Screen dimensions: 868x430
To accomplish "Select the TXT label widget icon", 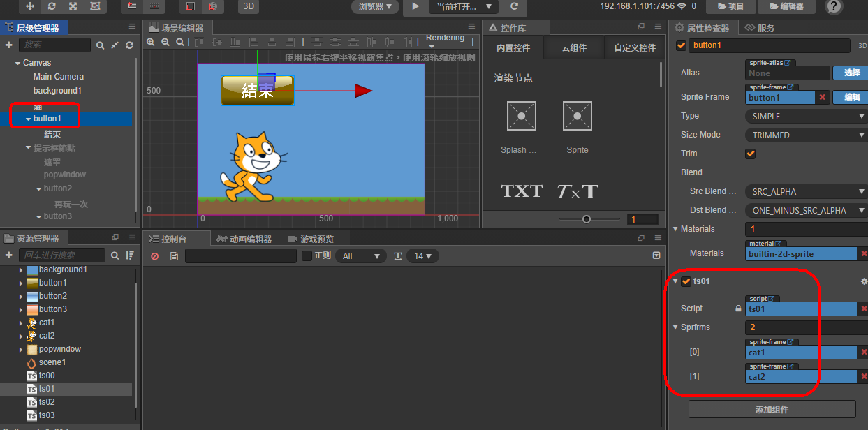I will pyautogui.click(x=522, y=191).
